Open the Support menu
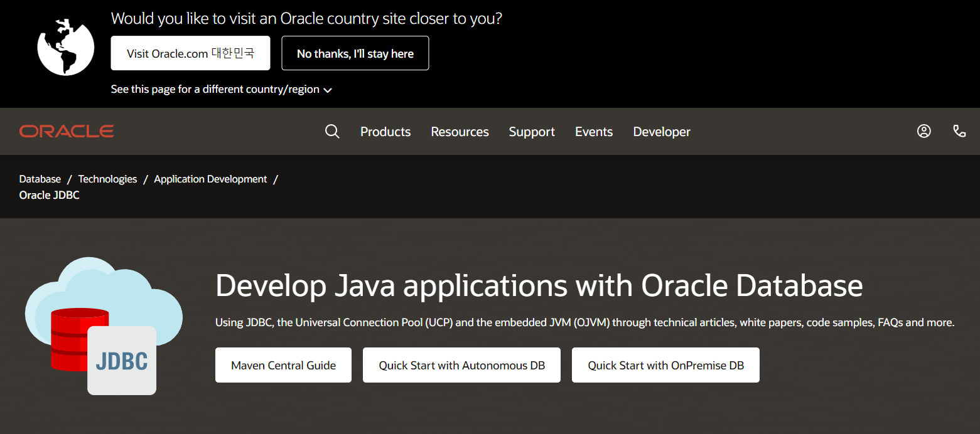 [532, 132]
